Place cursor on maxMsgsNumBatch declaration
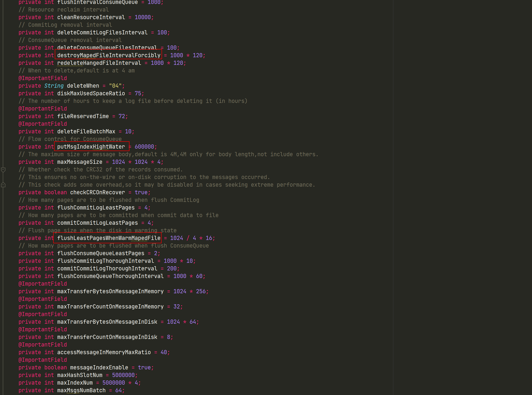 coord(81,390)
